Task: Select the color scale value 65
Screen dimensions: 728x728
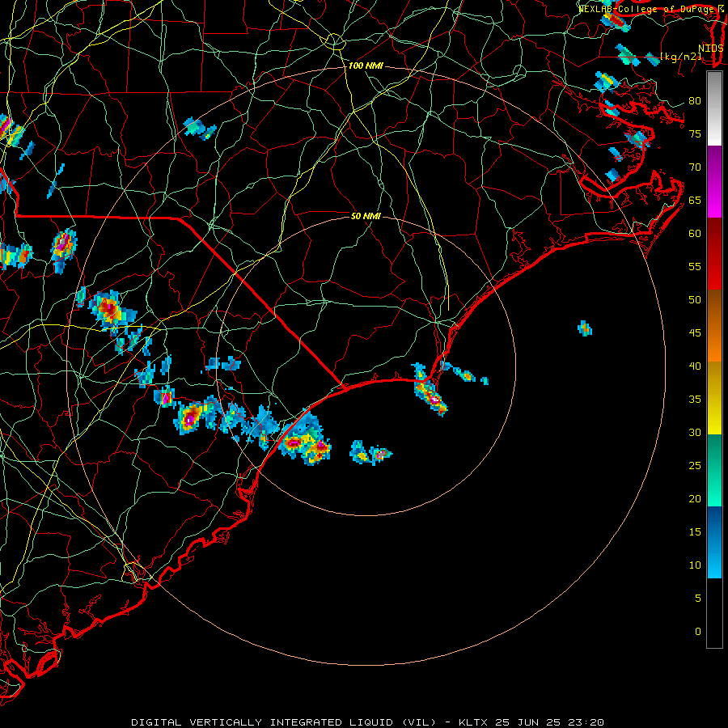Action: (x=695, y=200)
